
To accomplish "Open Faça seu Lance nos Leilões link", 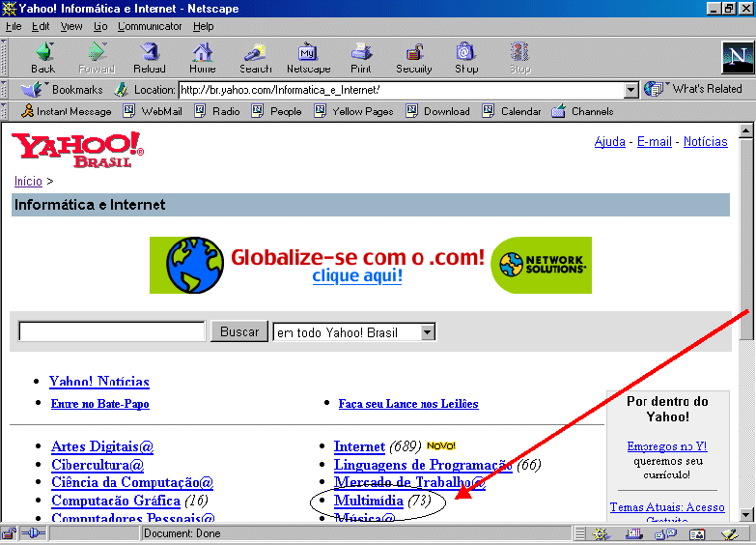I will coord(408,404).
